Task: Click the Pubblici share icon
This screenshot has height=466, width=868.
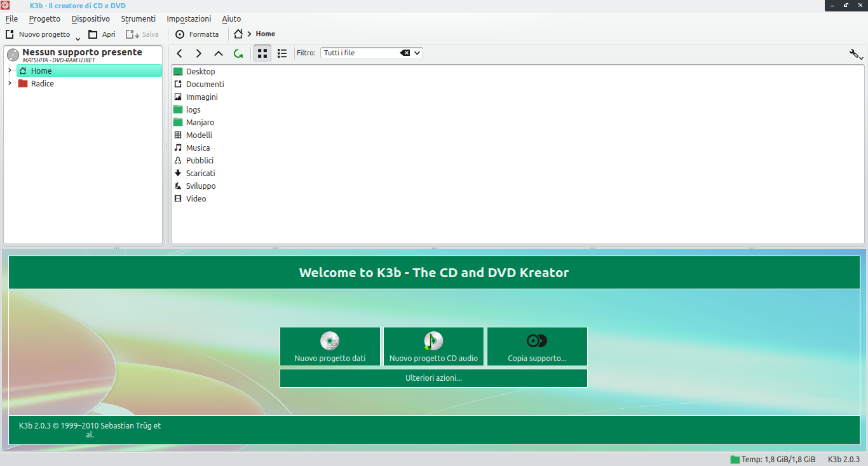Action: click(x=178, y=160)
